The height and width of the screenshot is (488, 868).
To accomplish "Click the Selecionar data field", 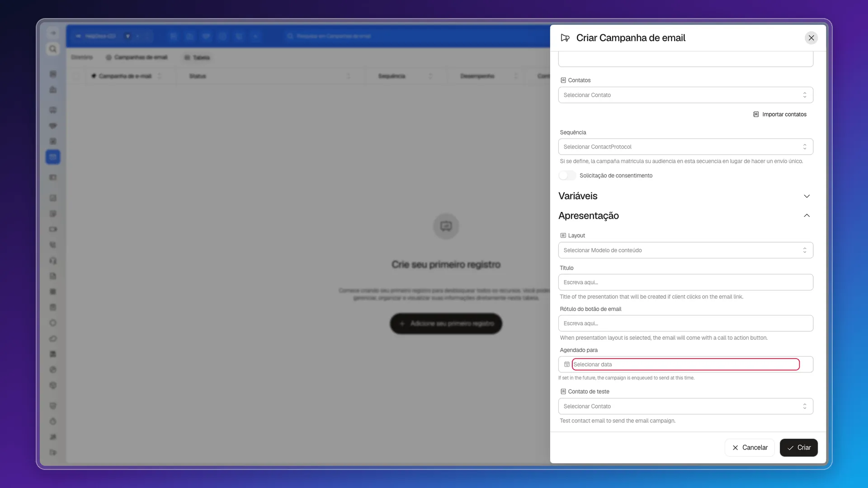I will point(685,365).
